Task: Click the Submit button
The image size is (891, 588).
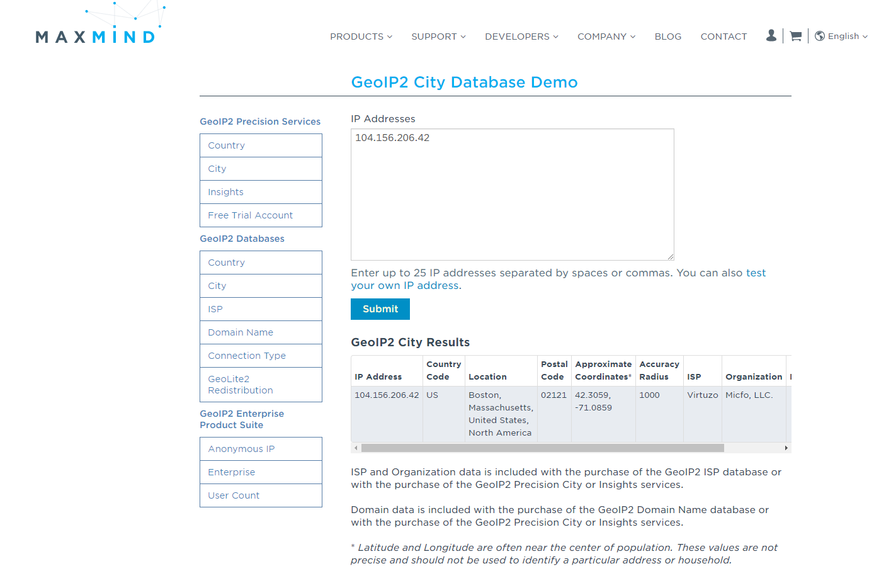Action: tap(380, 309)
